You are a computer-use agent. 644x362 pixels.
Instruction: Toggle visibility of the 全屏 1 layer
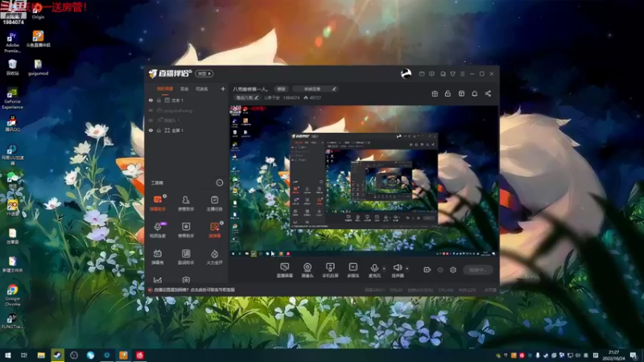pyautogui.click(x=151, y=130)
